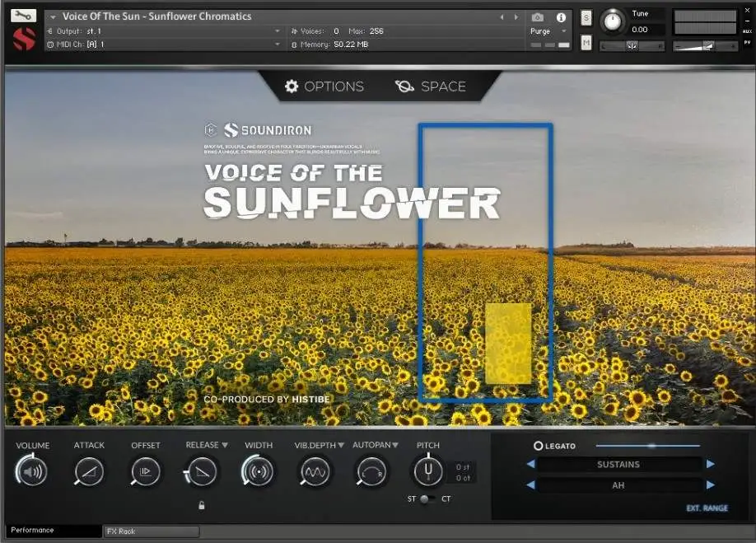Click the planet icon beside Space
This screenshot has width=756, height=543.
tap(404, 87)
